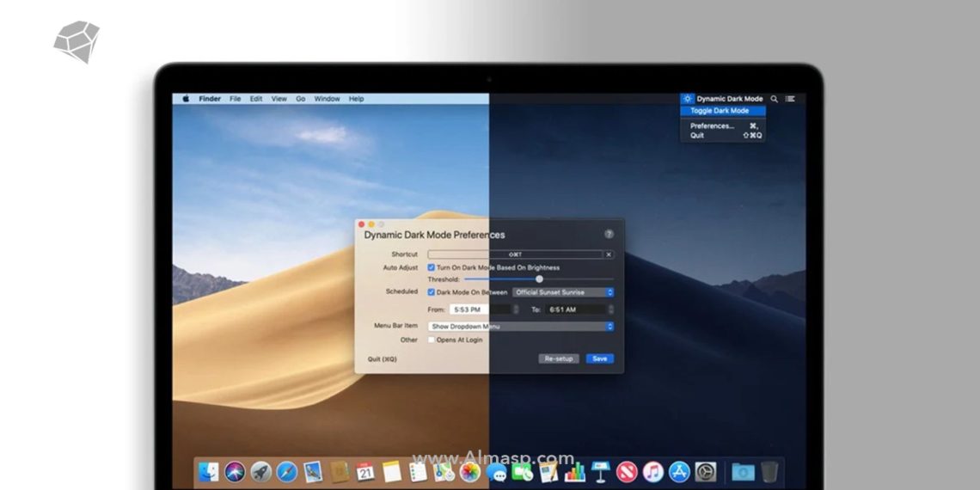The width and height of the screenshot is (980, 490).
Task: Open the Finder menu
Action: [x=210, y=99]
